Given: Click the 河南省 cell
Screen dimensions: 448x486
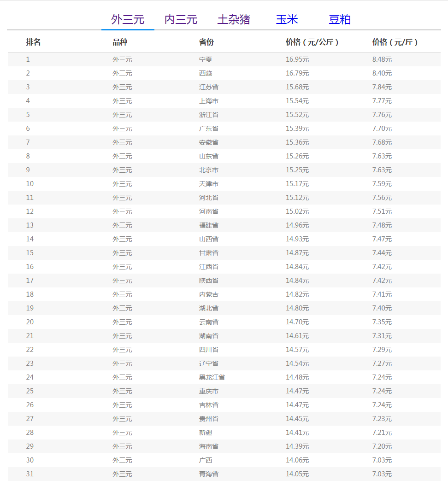Looking at the screenshot, I should point(209,212).
